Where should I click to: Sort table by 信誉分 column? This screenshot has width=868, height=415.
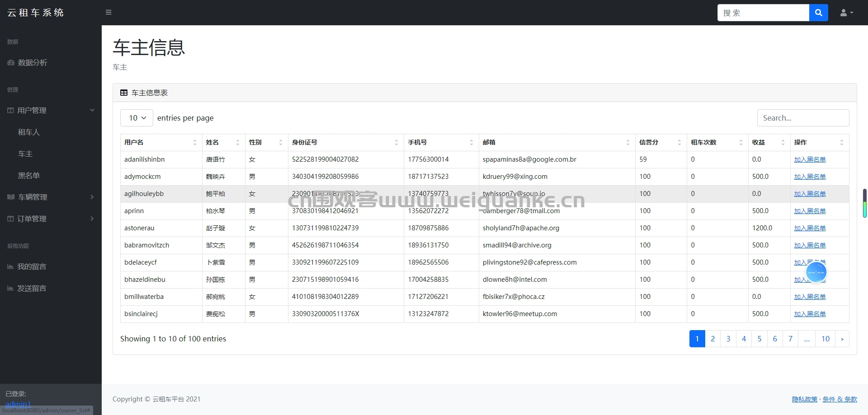tap(661, 142)
